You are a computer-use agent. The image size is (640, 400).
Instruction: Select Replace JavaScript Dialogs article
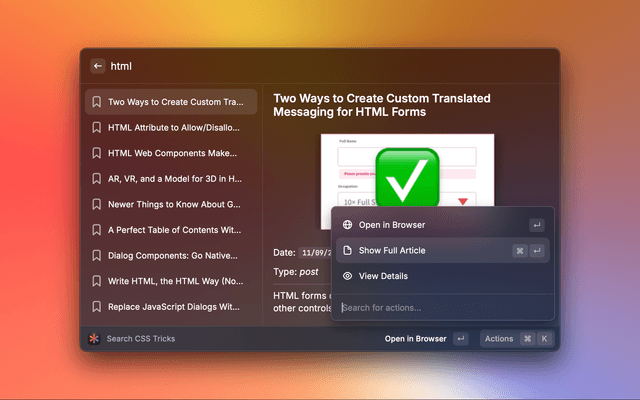click(x=173, y=306)
